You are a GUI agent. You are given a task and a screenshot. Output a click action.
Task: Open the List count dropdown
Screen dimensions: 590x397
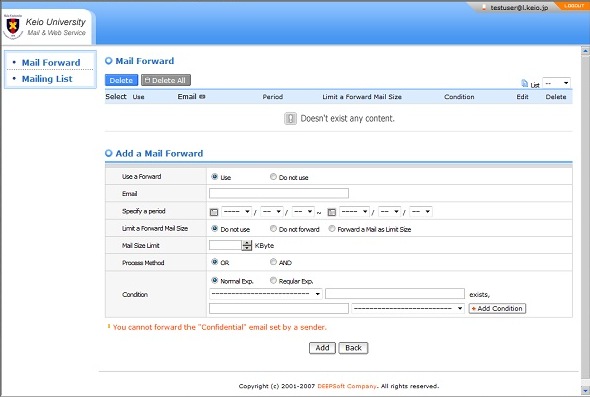click(x=557, y=83)
